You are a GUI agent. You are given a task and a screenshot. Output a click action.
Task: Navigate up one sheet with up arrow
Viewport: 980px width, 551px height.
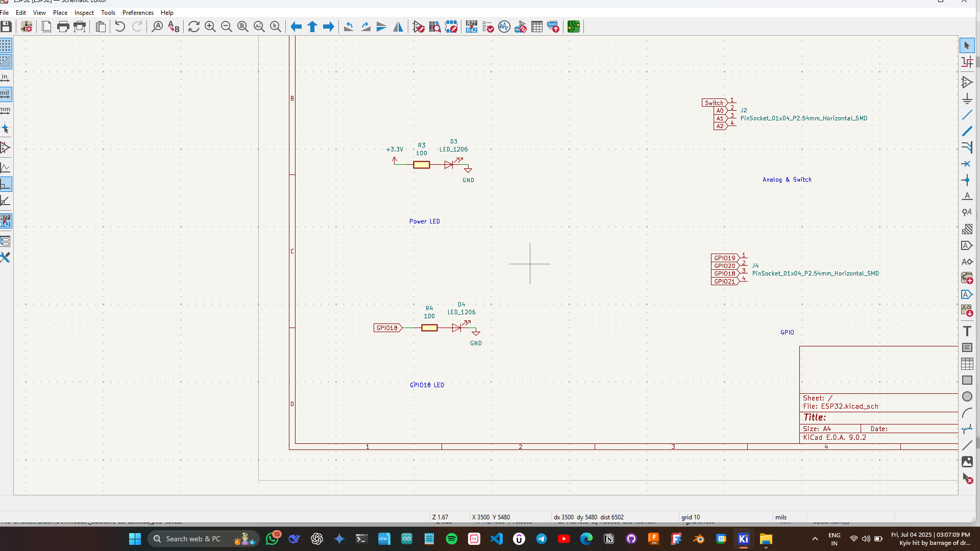pyautogui.click(x=312, y=27)
